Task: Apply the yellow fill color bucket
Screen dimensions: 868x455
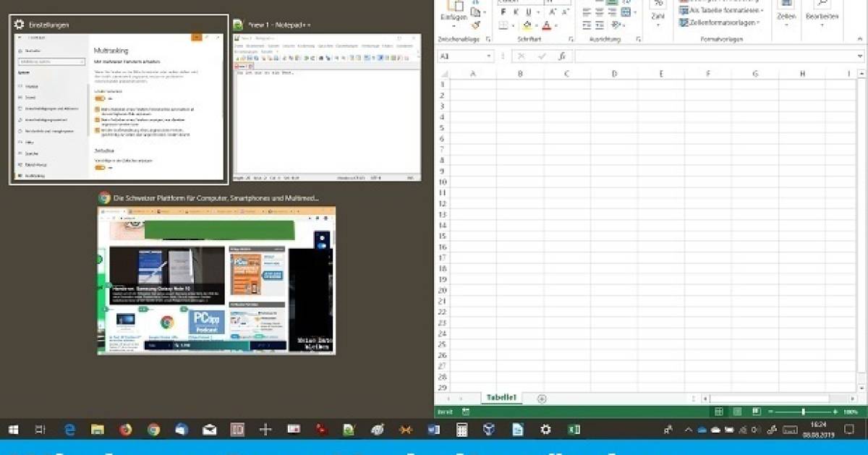Action: point(527,25)
